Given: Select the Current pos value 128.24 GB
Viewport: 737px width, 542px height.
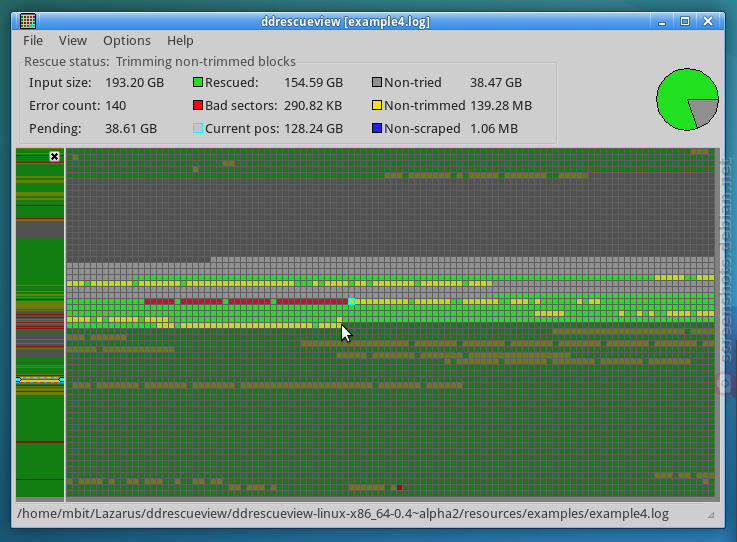Looking at the screenshot, I should tap(314, 129).
